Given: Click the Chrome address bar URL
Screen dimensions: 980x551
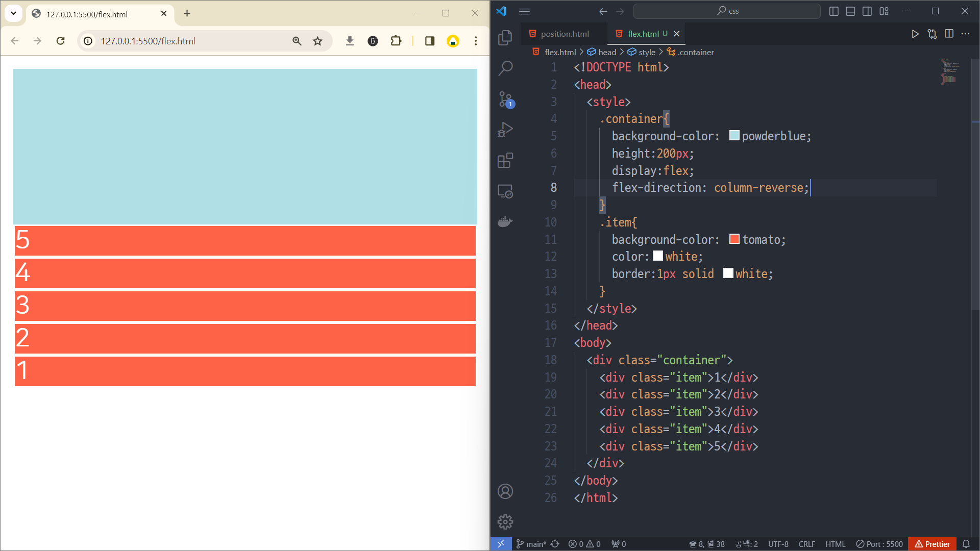Looking at the screenshot, I should coord(148,41).
